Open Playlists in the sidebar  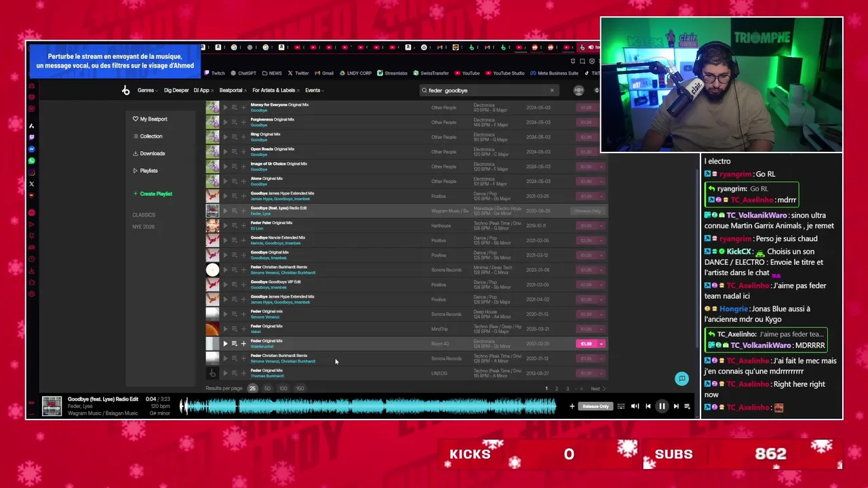[x=145, y=171]
